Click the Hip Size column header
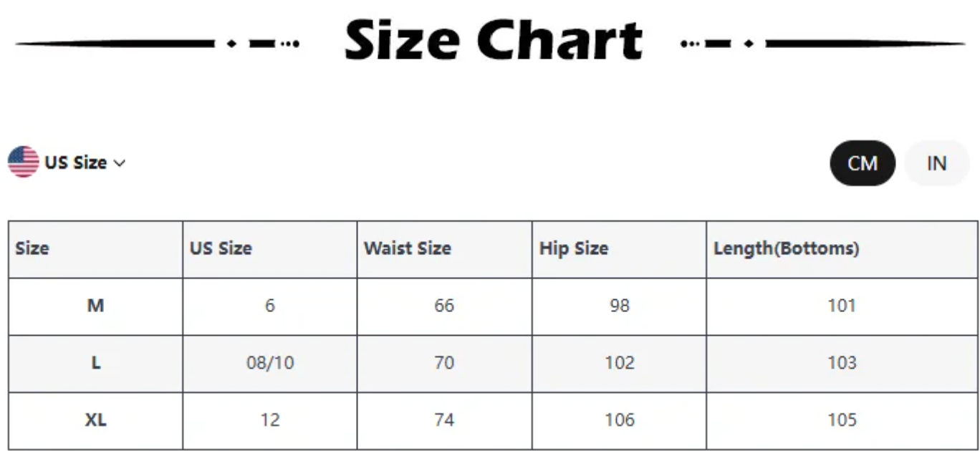This screenshot has width=980, height=451. pos(574,248)
